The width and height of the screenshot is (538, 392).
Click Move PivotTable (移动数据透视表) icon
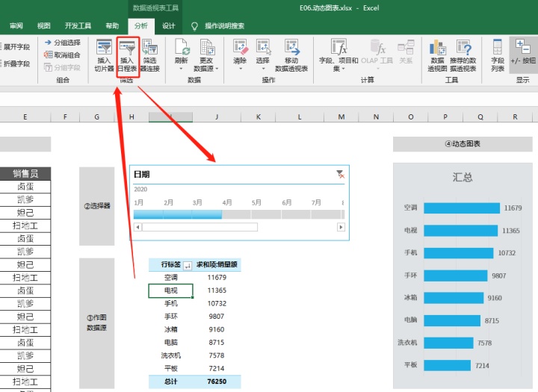(x=291, y=46)
